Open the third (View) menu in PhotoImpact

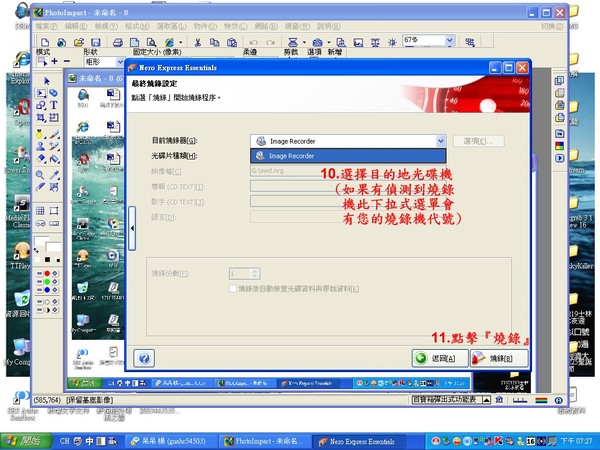pyautogui.click(x=106, y=26)
